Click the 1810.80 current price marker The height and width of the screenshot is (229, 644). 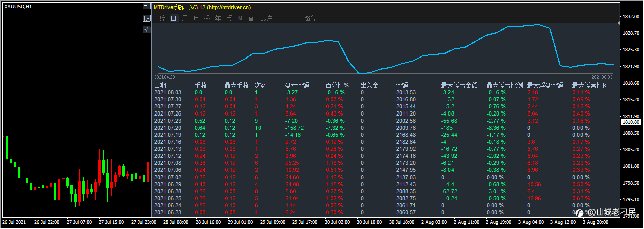click(632, 122)
